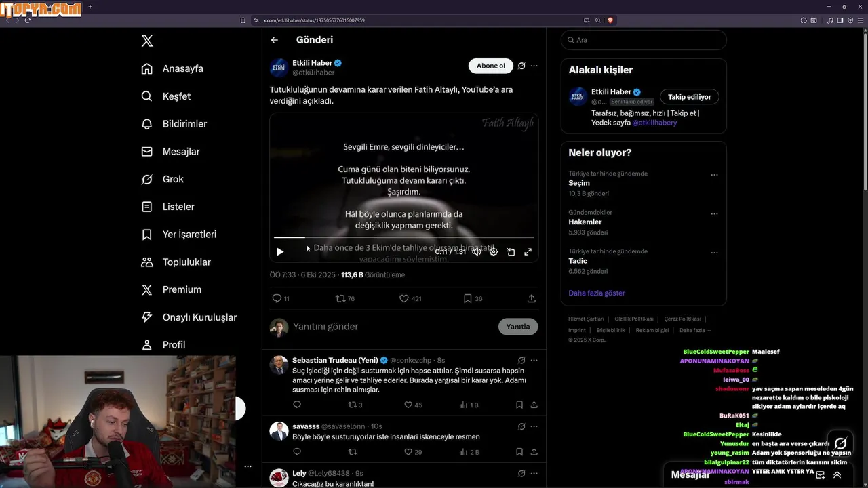This screenshot has width=868, height=488.
Task: Expand the Mesajlar dock with chevrons
Action: click(x=837, y=475)
